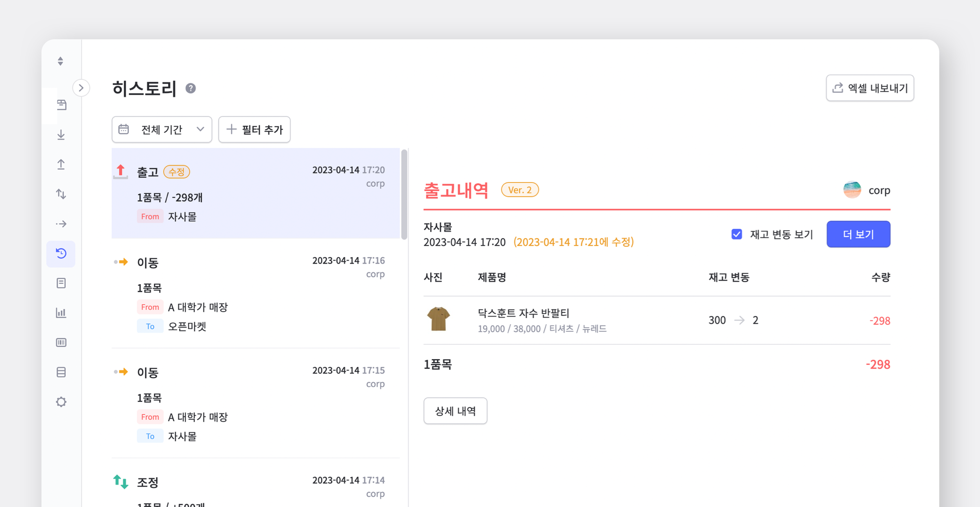Select the 이동 history entry from 17:16
980x507 pixels.
coord(255,294)
